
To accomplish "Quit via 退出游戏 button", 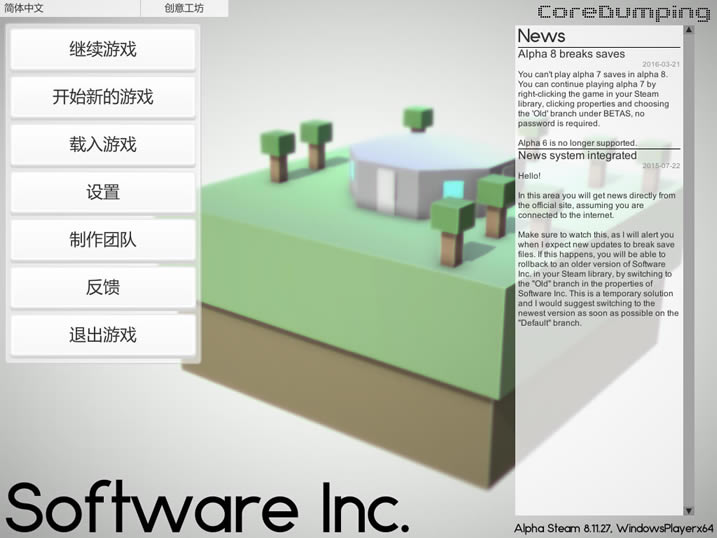I will tap(103, 335).
